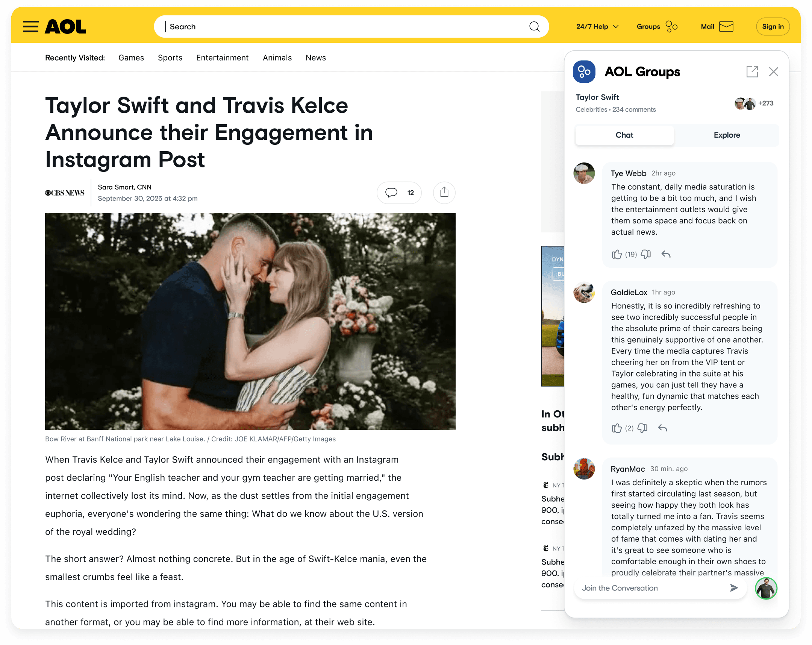
Task: Expand the 24/7 Help dropdown
Action: tap(597, 27)
